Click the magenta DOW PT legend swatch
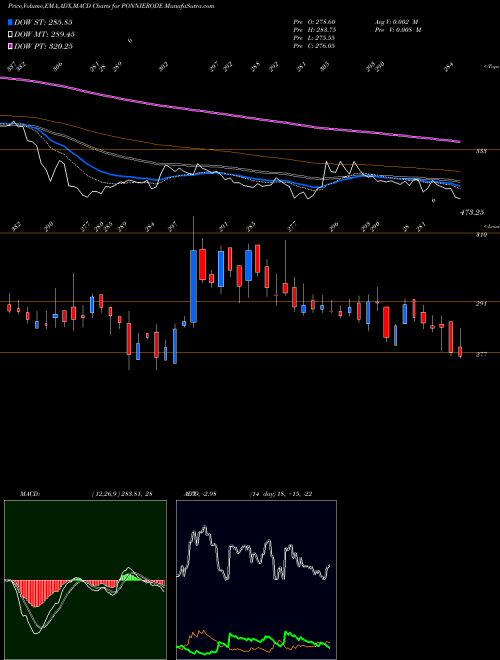 coord(11,46)
